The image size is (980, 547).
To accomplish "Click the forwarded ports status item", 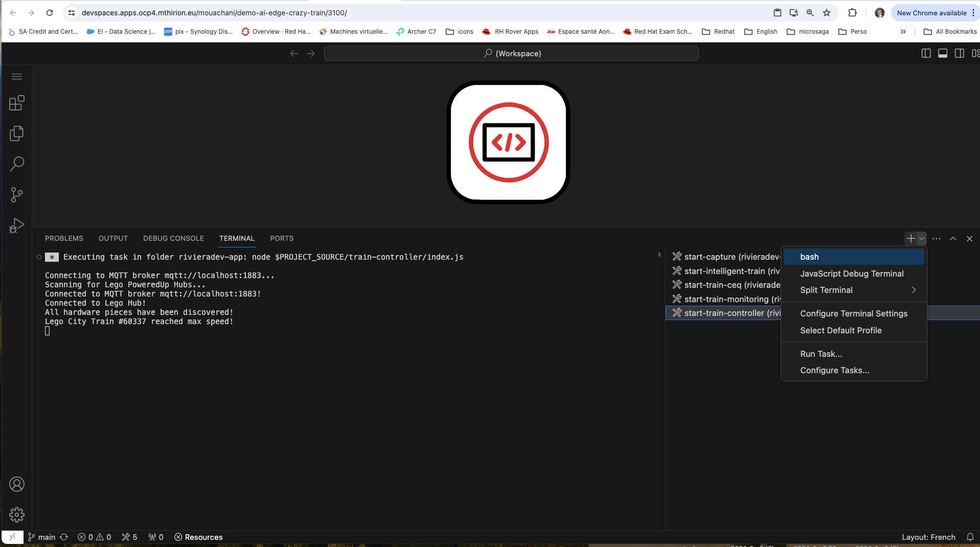I will point(156,537).
